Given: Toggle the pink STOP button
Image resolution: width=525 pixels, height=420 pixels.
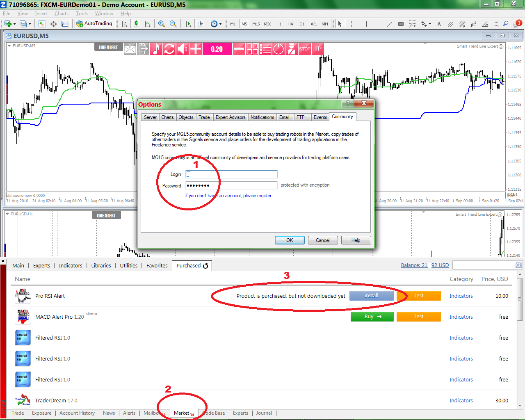Looking at the screenshot, I should pyautogui.click(x=305, y=49).
